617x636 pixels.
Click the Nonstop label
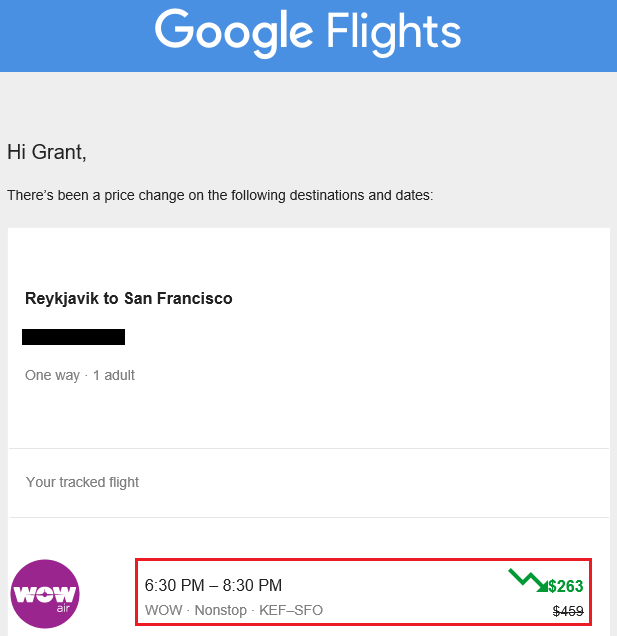point(220,610)
